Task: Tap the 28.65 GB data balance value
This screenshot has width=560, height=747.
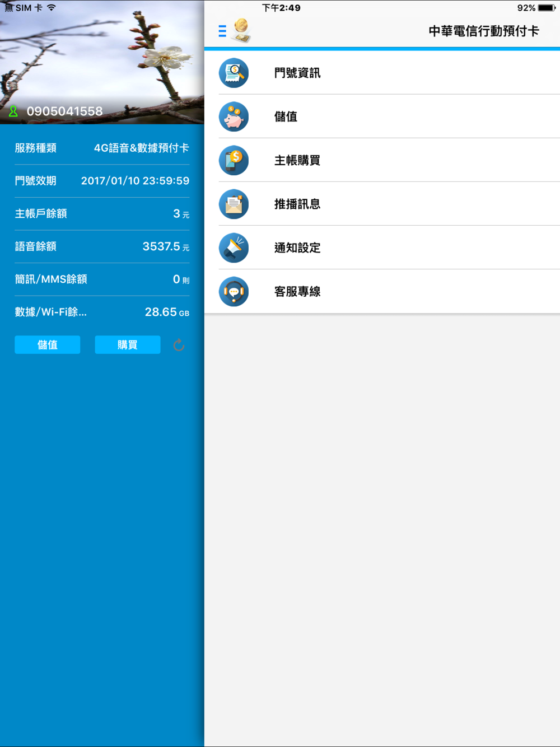Action: pos(167,312)
